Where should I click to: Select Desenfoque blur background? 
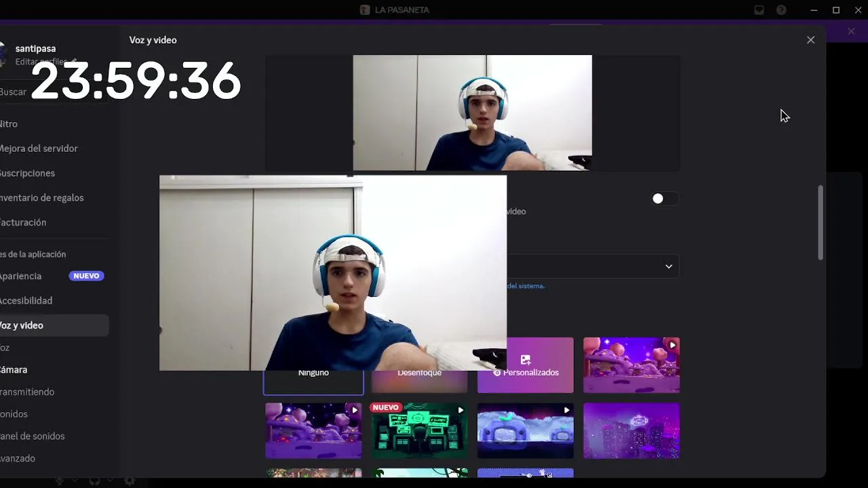coord(419,382)
